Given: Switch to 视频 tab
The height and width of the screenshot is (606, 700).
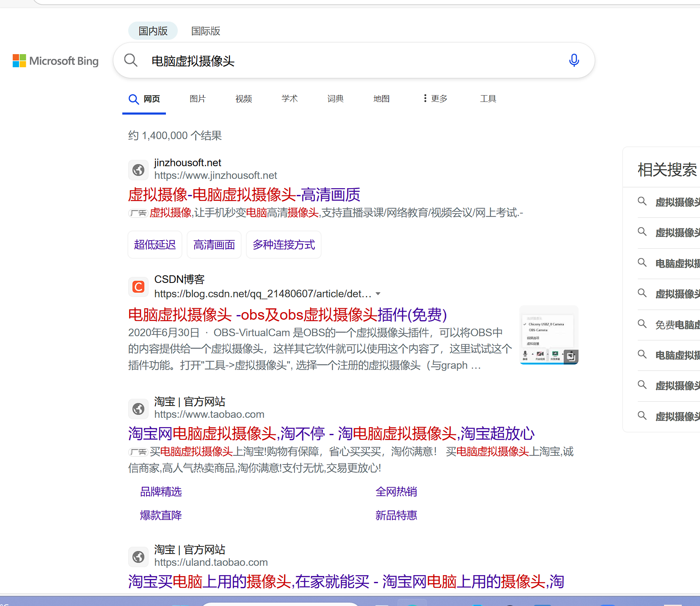Looking at the screenshot, I should (244, 99).
